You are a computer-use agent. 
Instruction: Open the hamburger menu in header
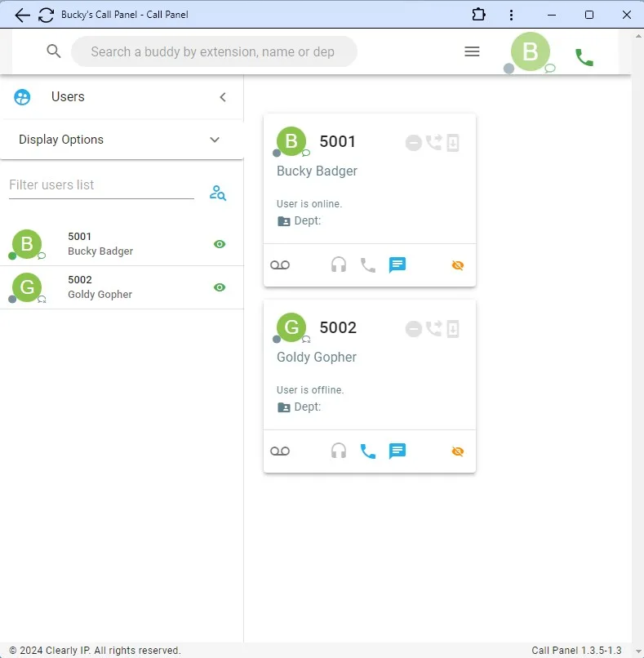[472, 51]
